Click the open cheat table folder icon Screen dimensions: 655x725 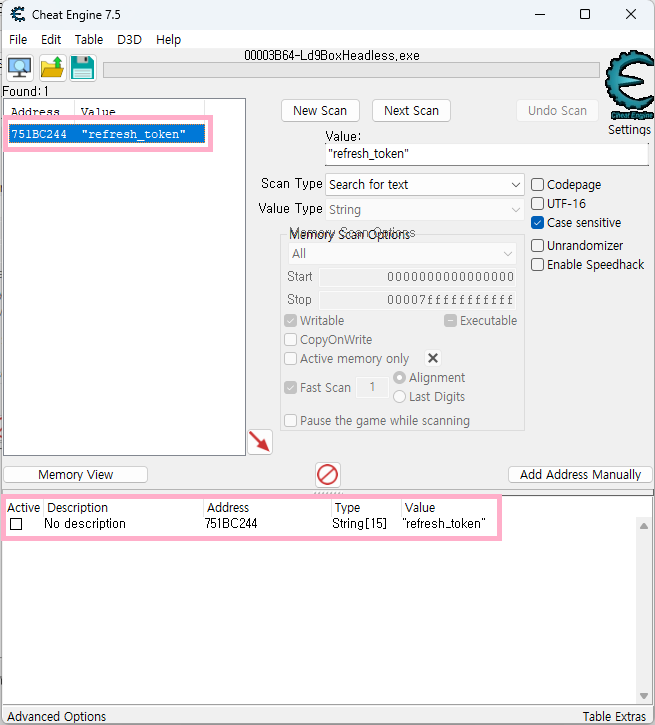tap(52, 68)
